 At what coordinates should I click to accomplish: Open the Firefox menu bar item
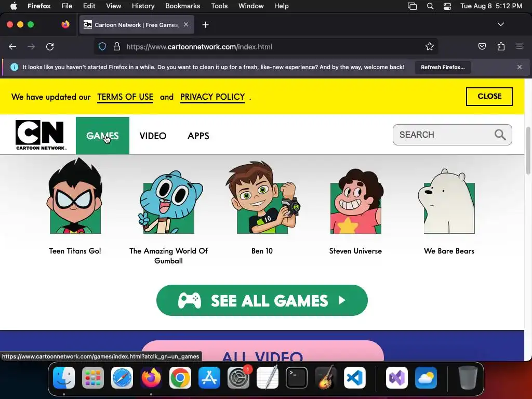(x=39, y=6)
